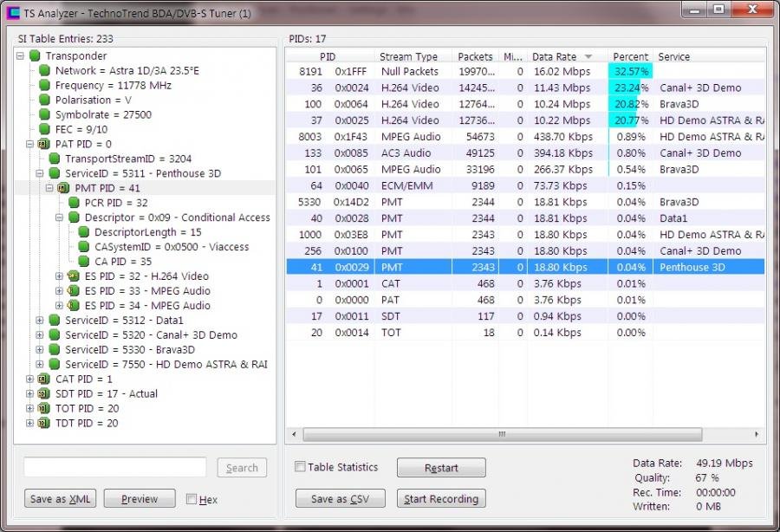This screenshot has width=780, height=532.
Task: Click the search text input field
Action: point(114,467)
